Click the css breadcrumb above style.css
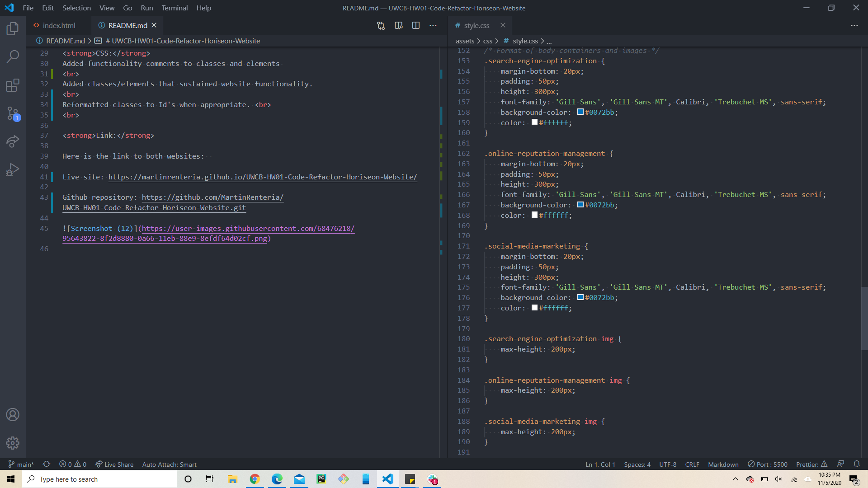The width and height of the screenshot is (868, 488). [488, 41]
